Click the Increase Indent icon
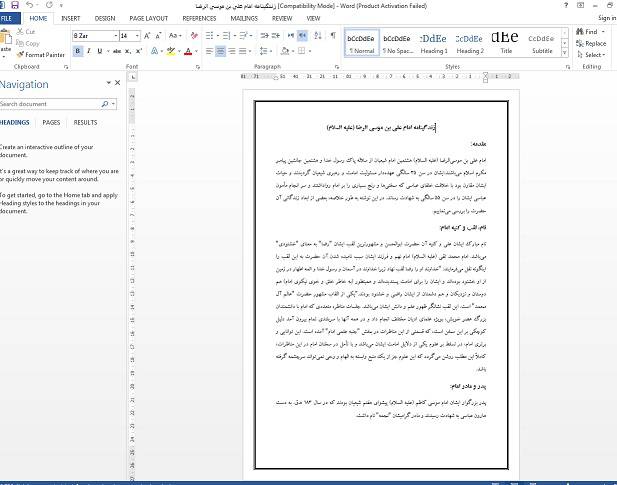The image size is (617, 485). tap(276, 36)
